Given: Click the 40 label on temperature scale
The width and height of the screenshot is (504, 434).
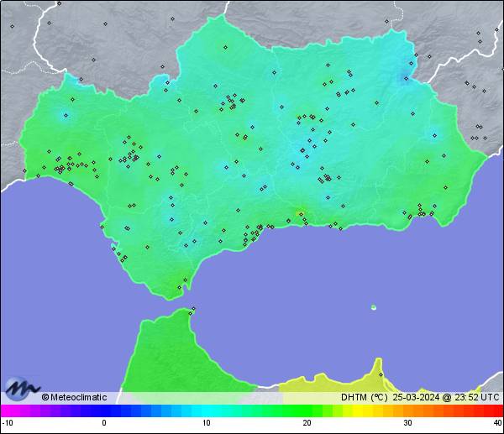Looking at the screenshot, I should 497,423.
